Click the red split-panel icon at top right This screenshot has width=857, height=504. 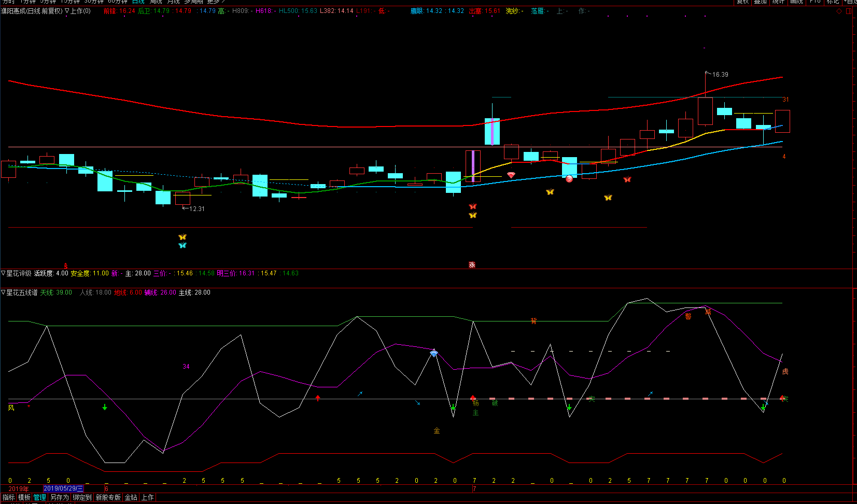[x=849, y=11]
